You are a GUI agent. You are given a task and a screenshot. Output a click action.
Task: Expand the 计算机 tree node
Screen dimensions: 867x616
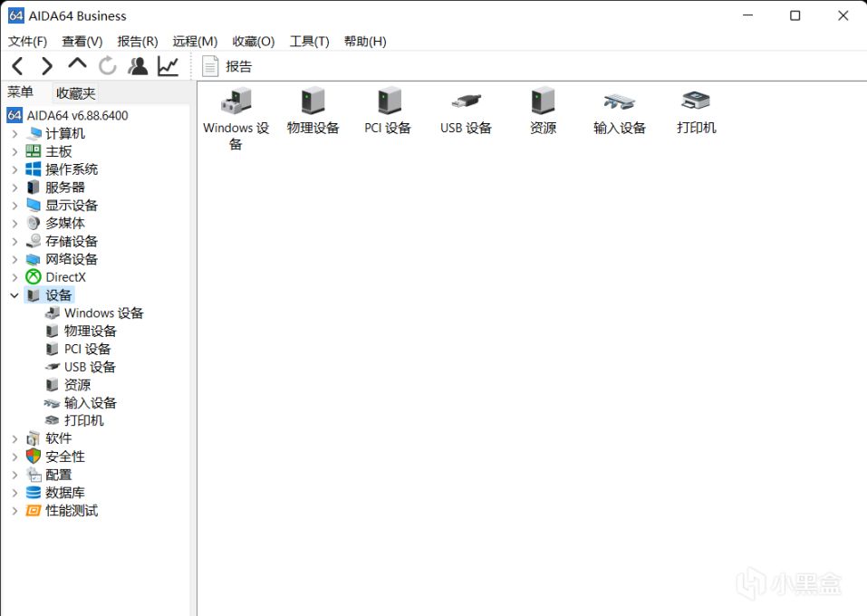click(14, 134)
